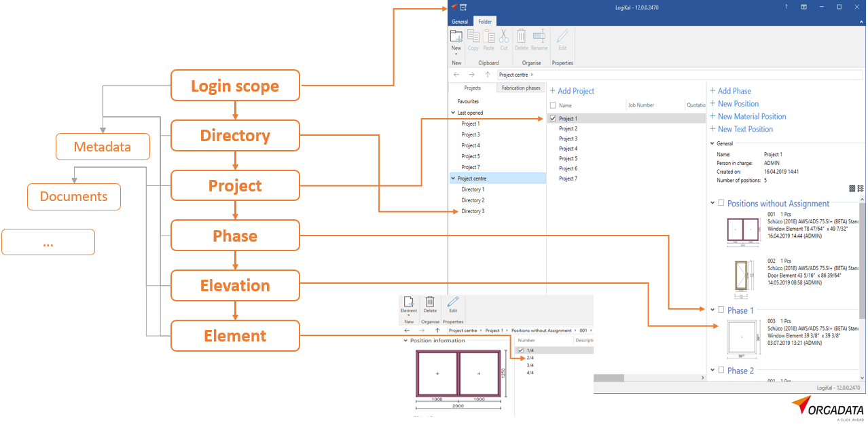Uncheck the Project 1 row checkbox

tap(553, 119)
